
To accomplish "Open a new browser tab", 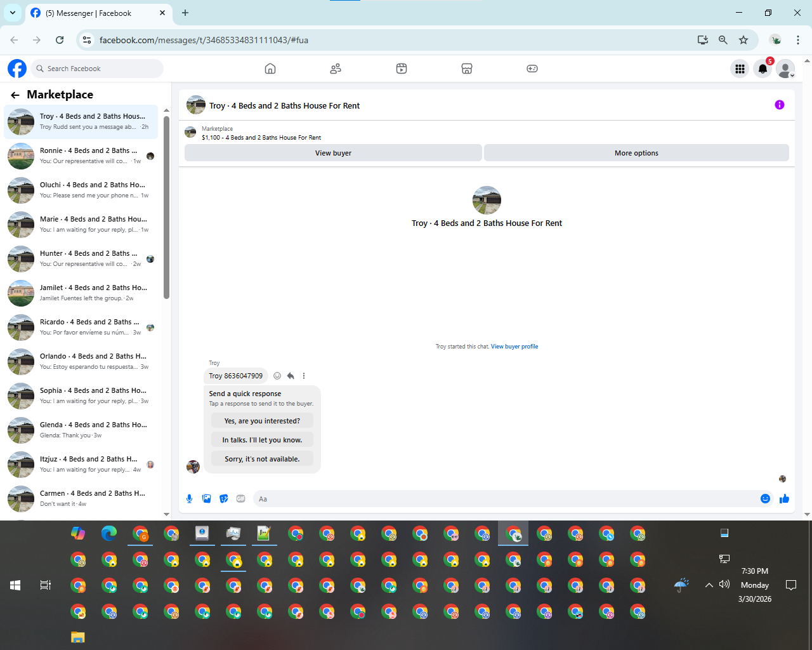I will tap(185, 13).
